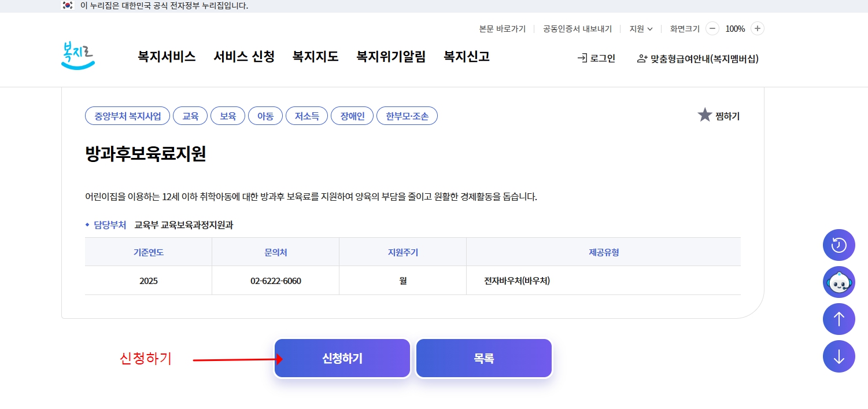Click the 신청하기 button
868x409 pixels.
[x=342, y=358]
